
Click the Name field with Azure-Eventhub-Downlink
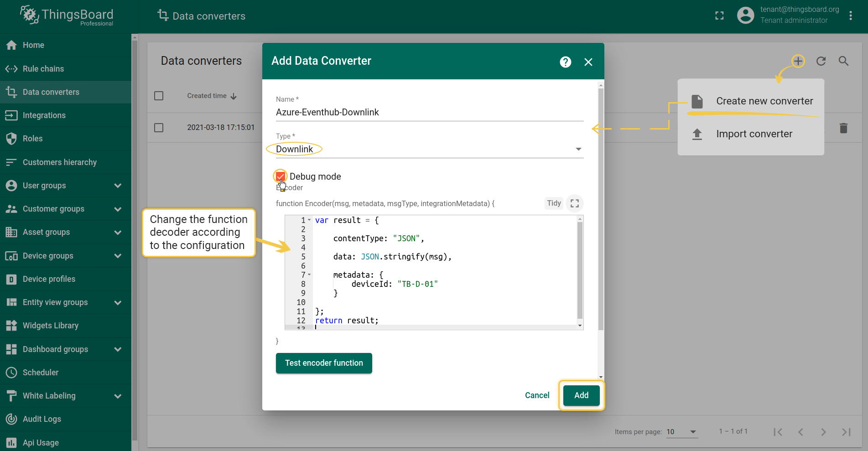(x=429, y=112)
